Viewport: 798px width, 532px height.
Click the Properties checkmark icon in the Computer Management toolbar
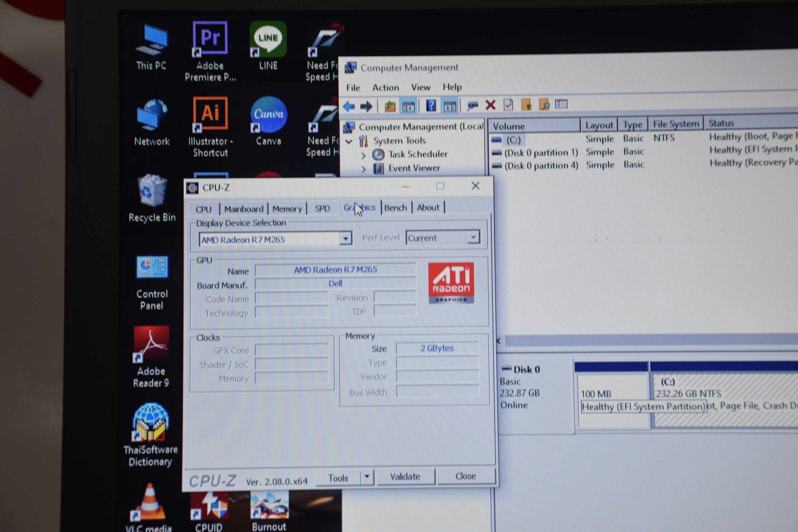click(x=508, y=104)
